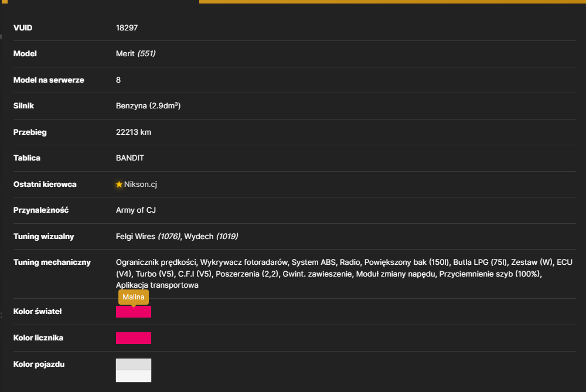Click the orange tab bar at top
The width and height of the screenshot is (586, 392).
click(393, 2)
